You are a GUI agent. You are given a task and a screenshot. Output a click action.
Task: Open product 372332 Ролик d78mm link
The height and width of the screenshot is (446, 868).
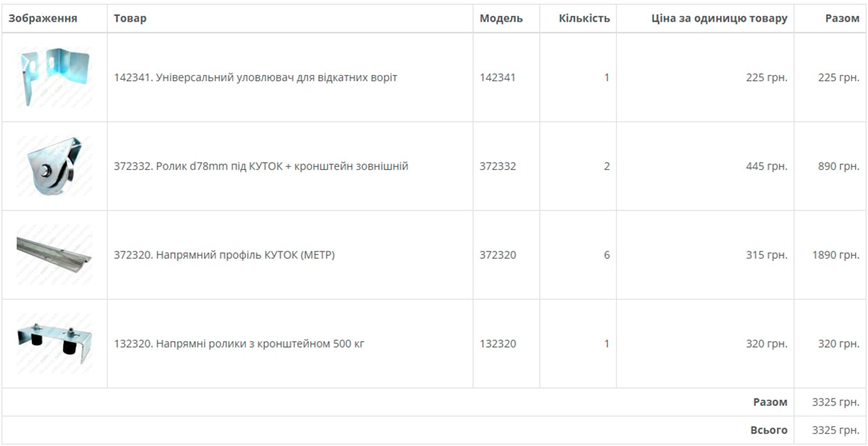click(261, 166)
